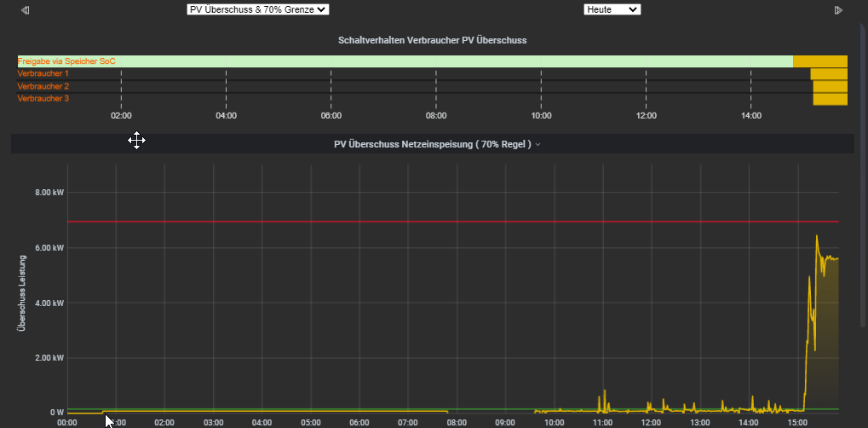Click the yellow active segment of Freigabe via Speicher SoC
The image size is (868, 428).
click(x=820, y=61)
